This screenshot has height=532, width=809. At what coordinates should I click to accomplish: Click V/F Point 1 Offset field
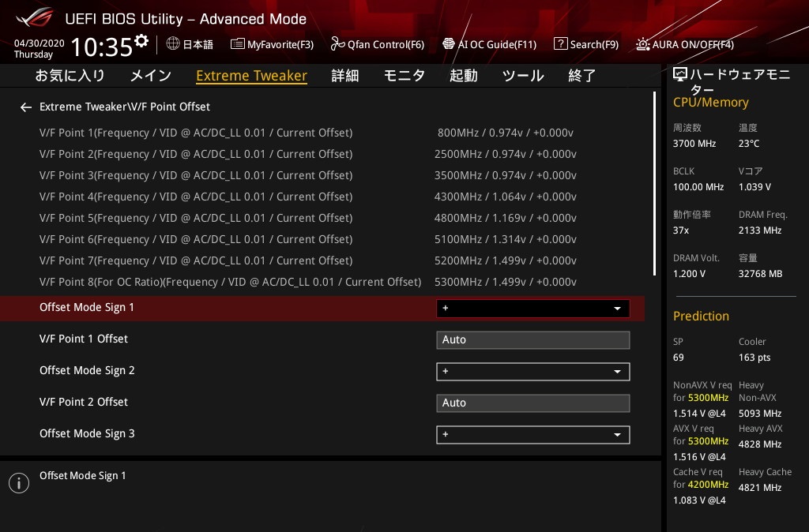533,340
